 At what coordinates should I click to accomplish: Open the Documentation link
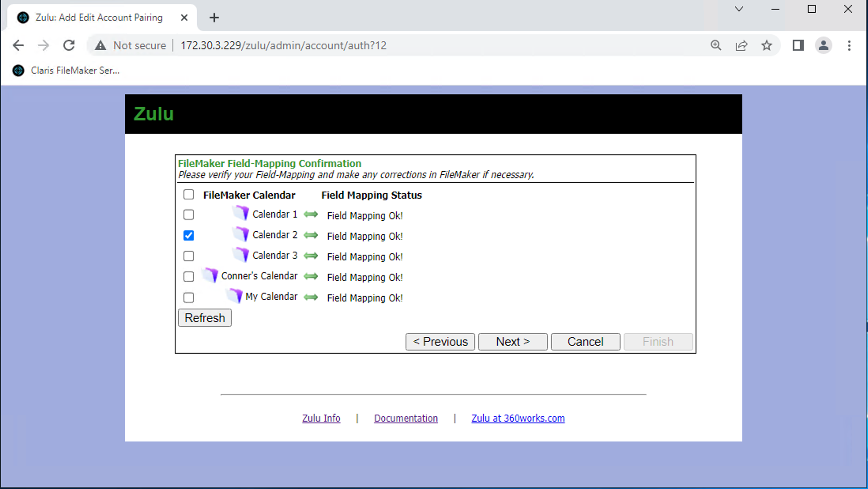406,418
